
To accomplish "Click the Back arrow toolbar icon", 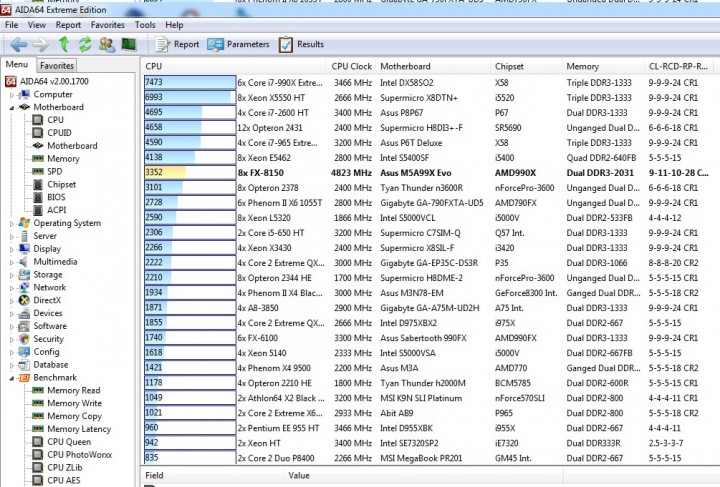I will (19, 45).
